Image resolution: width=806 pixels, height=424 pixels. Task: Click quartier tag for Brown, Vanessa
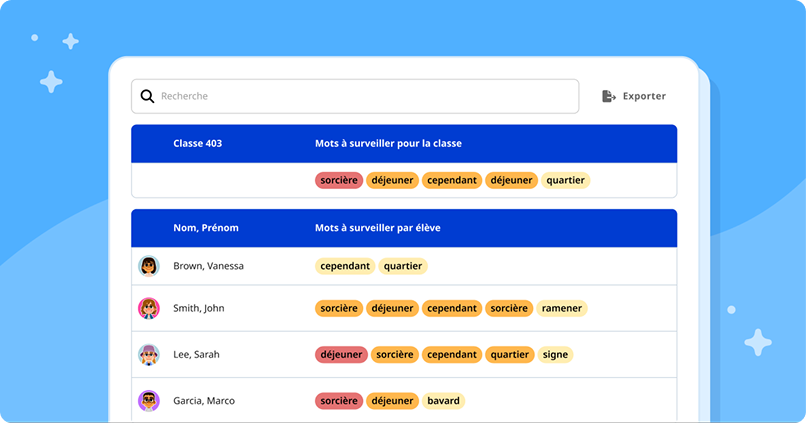click(403, 266)
